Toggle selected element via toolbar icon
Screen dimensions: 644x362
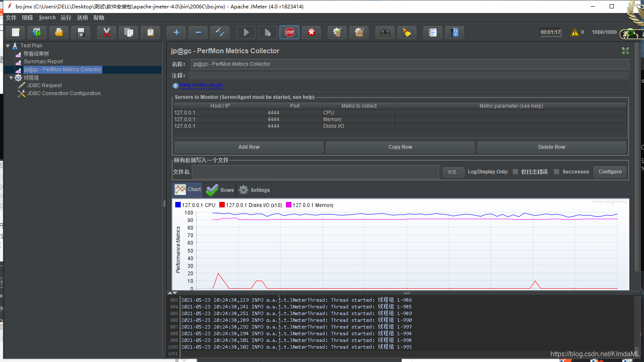pos(220,32)
